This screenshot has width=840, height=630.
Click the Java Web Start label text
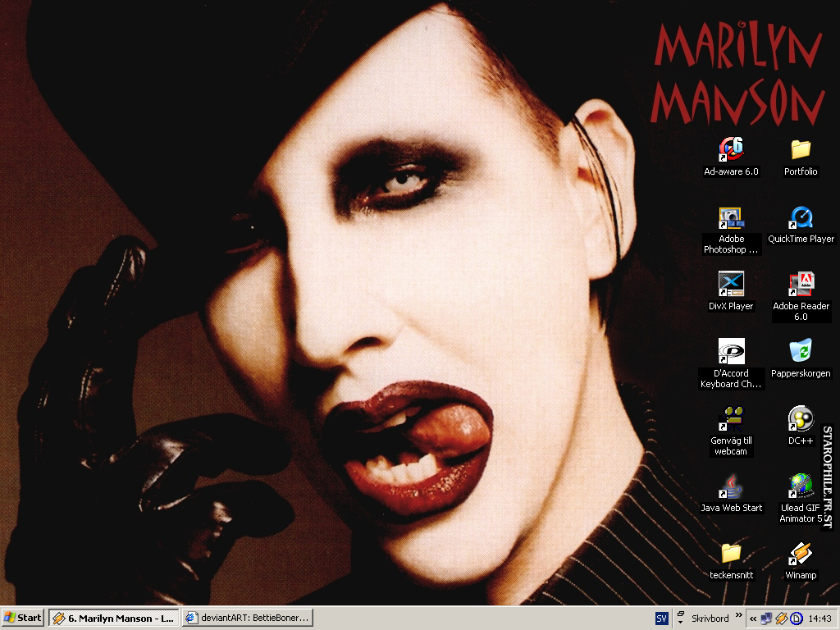(731, 508)
